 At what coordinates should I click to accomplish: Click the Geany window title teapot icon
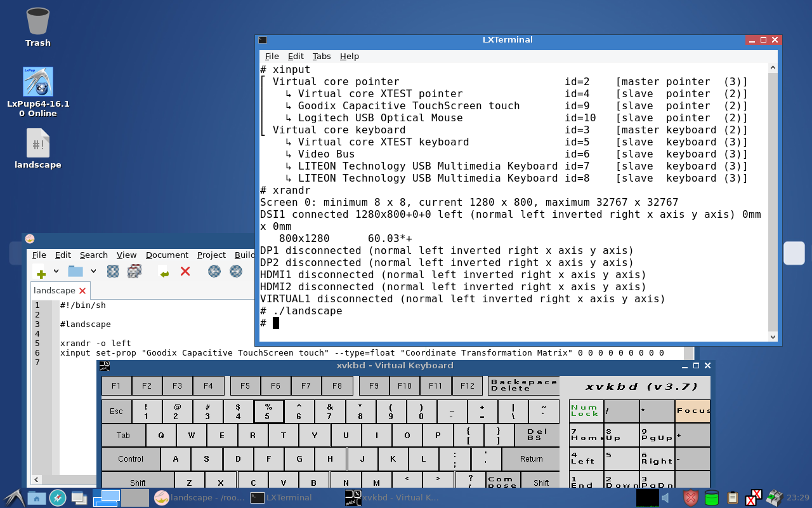[29, 239]
